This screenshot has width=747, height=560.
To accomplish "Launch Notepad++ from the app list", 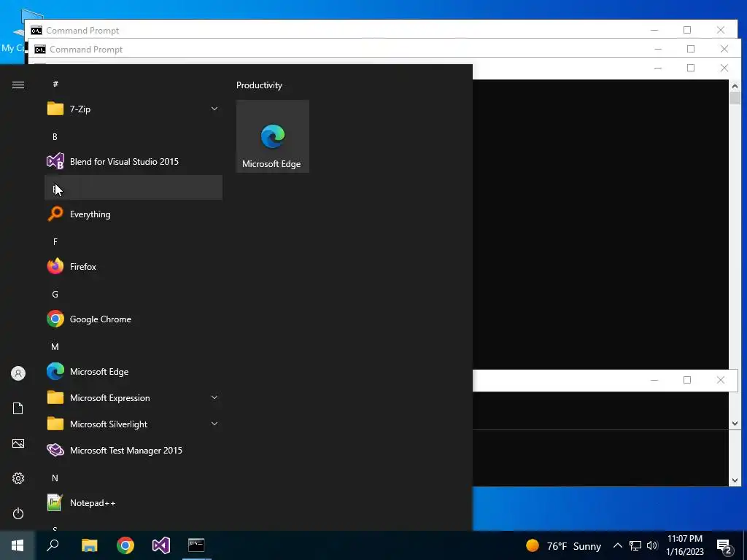I will pyautogui.click(x=133, y=503).
